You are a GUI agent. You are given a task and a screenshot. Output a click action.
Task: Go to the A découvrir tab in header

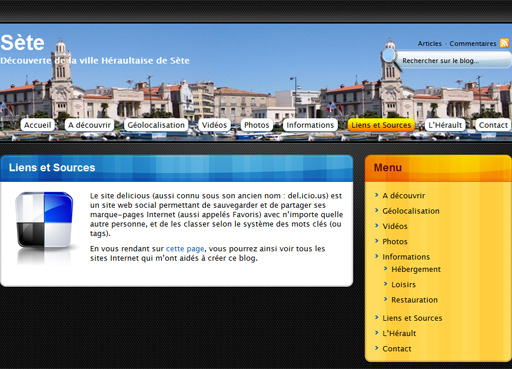pyautogui.click(x=89, y=125)
